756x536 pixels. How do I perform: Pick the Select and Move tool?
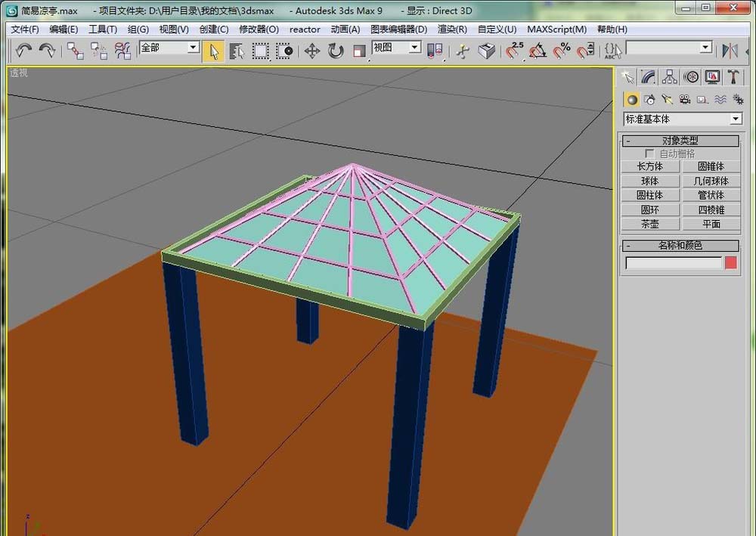312,51
